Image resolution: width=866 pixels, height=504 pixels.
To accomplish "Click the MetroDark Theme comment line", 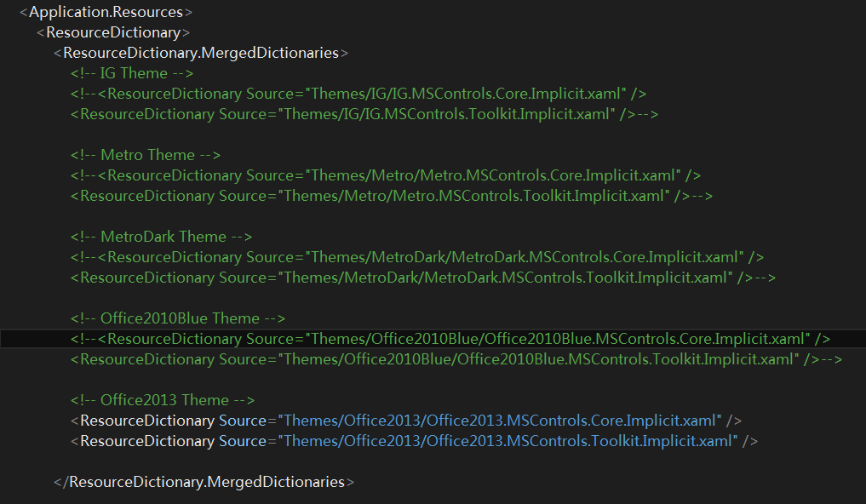I will pyautogui.click(x=161, y=237).
